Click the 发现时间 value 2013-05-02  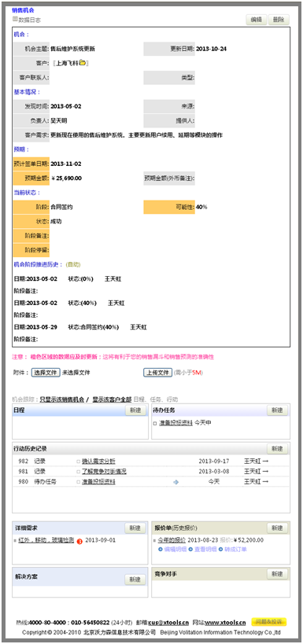66,106
